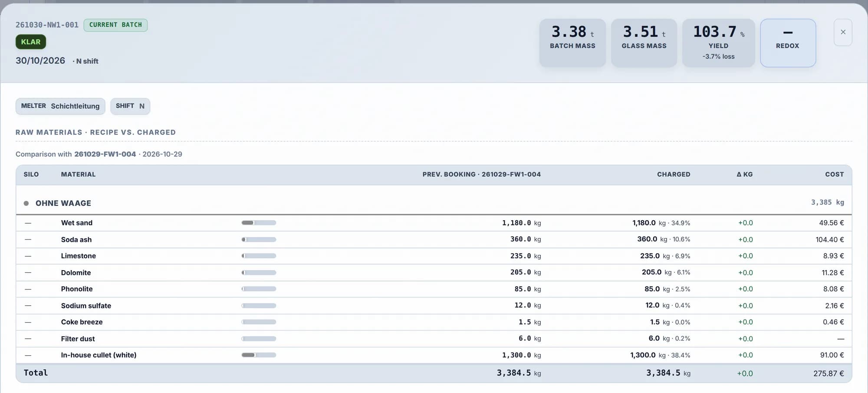868x393 pixels.
Task: Select the Soda ash material name
Action: [x=76, y=239]
